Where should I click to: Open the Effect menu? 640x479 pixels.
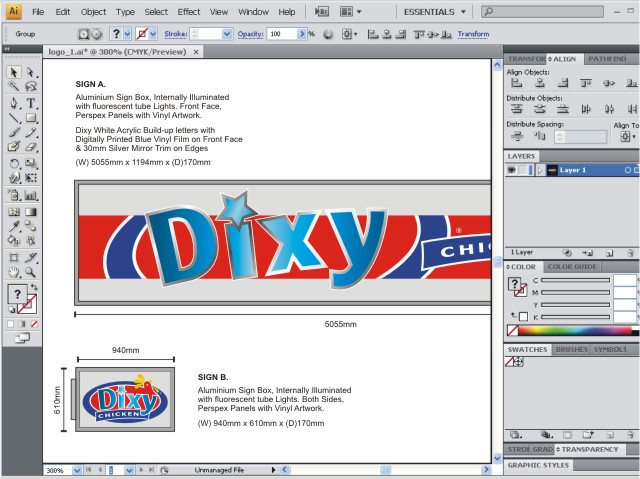[189, 12]
